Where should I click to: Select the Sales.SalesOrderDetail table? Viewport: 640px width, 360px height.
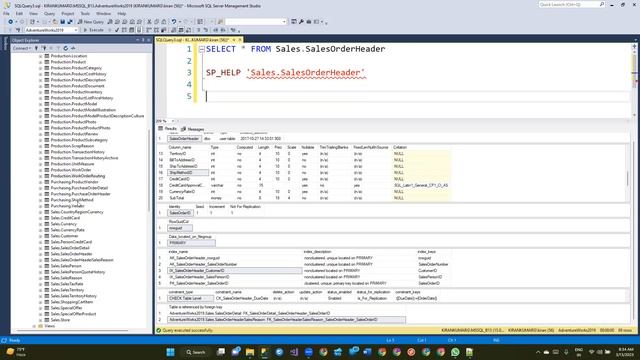coord(70,248)
